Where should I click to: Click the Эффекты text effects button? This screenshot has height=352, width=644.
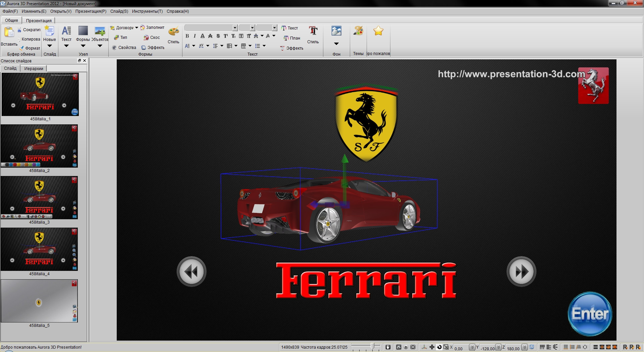click(x=292, y=48)
